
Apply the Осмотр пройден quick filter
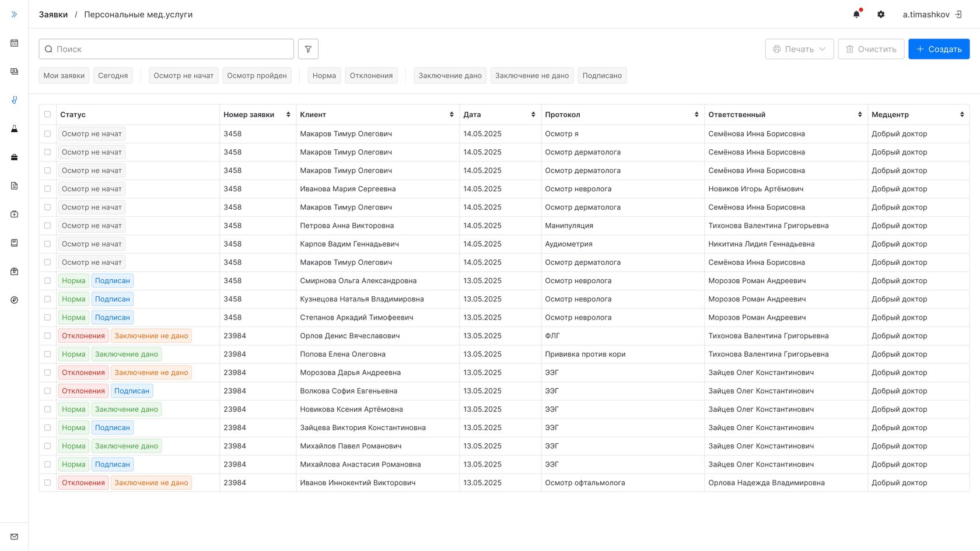pyautogui.click(x=257, y=76)
